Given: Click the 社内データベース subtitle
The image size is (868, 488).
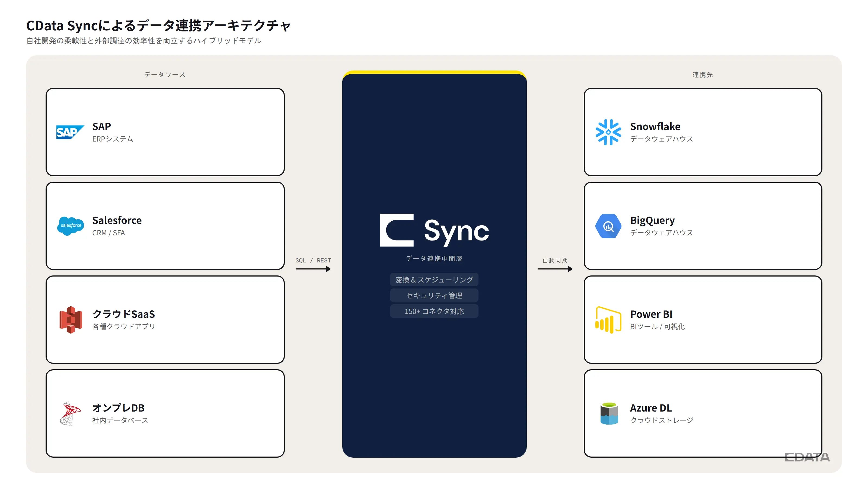Looking at the screenshot, I should pyautogui.click(x=120, y=420).
